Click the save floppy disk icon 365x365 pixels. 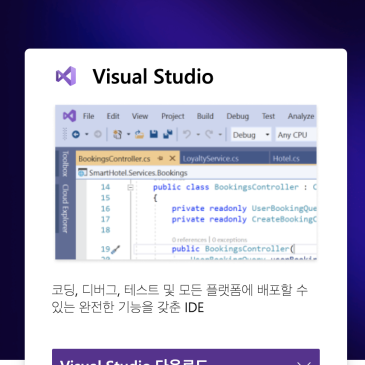(x=154, y=134)
